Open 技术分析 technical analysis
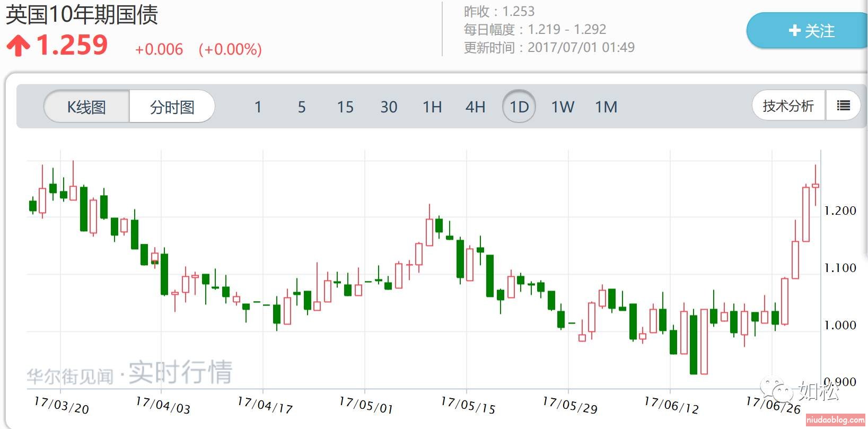Screen dimensions: 868x429 788,106
